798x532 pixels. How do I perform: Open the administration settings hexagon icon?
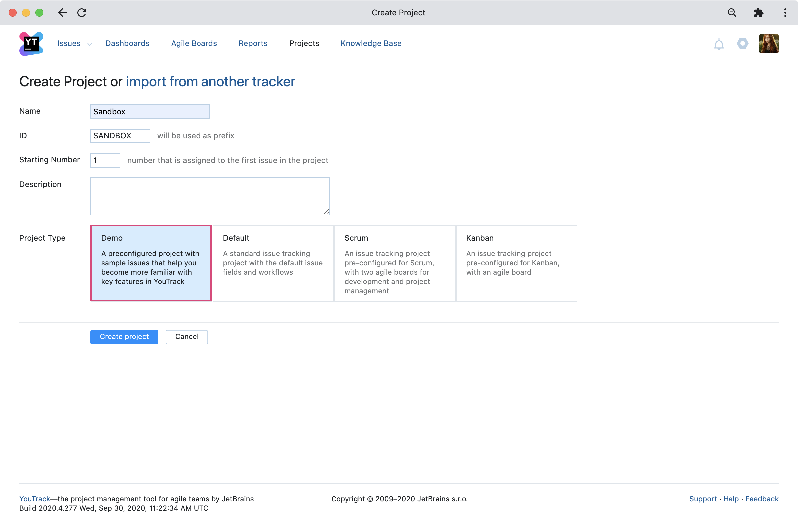742,44
